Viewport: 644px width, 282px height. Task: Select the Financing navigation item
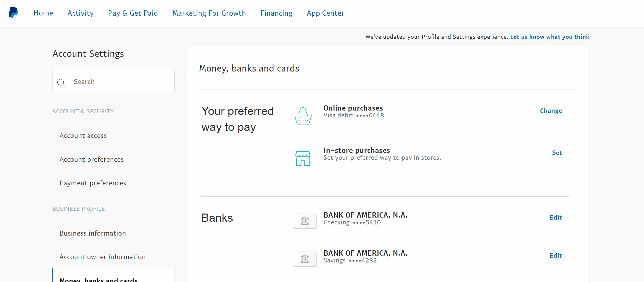tap(276, 13)
